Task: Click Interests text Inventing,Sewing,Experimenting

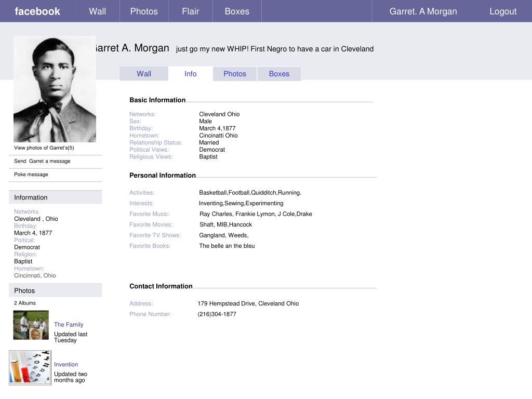Action: [x=241, y=203]
